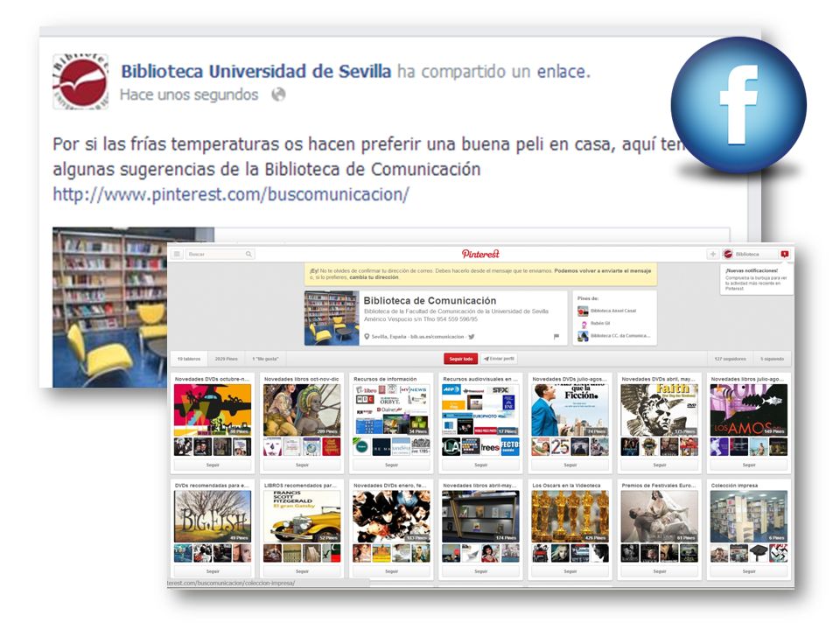Image resolution: width=840 pixels, height=630 pixels.
Task: Click the Biblioteca Assel Casal name
Action: pos(613,311)
